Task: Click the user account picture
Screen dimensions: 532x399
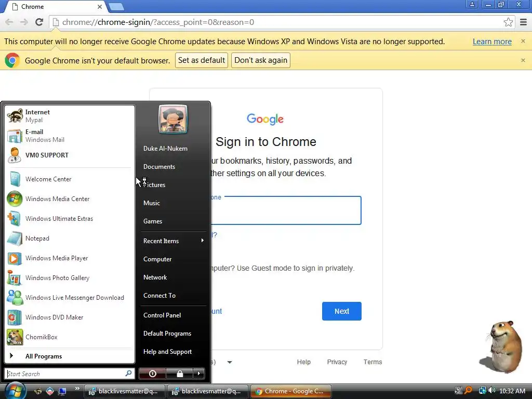Action: point(173,119)
